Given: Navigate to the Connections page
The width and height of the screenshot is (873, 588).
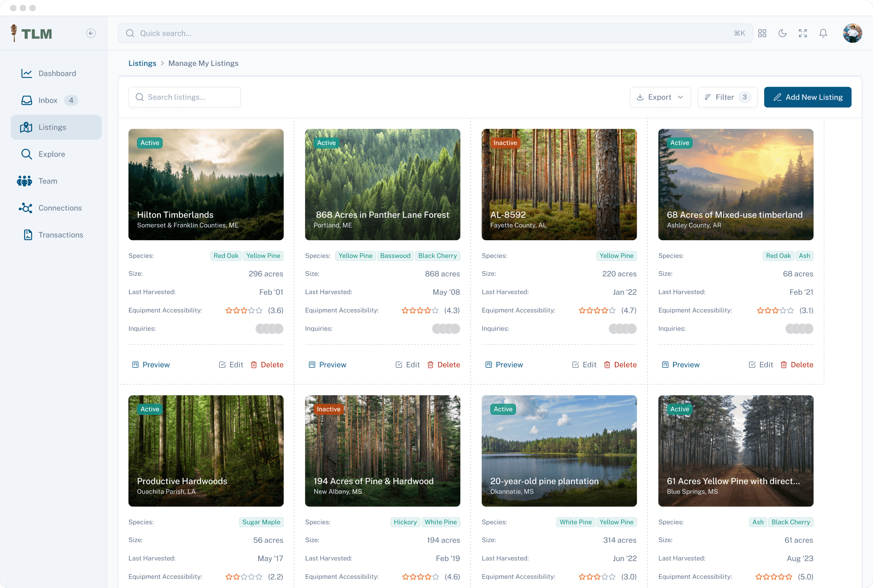Looking at the screenshot, I should click(x=60, y=208).
